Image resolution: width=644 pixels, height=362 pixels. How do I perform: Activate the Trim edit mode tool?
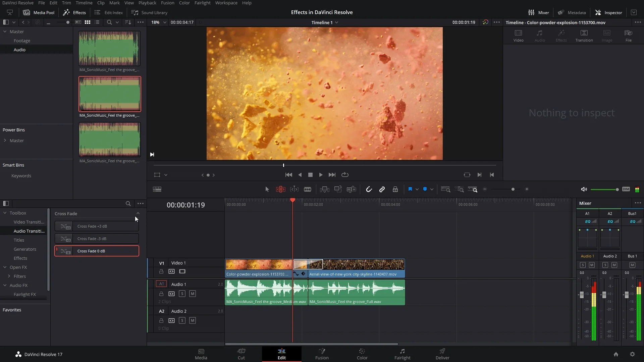280,189
